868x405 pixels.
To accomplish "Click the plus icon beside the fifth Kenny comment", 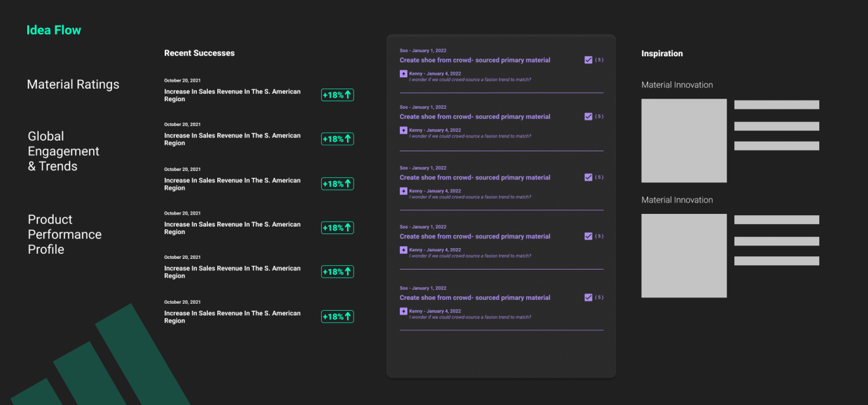I will [404, 311].
